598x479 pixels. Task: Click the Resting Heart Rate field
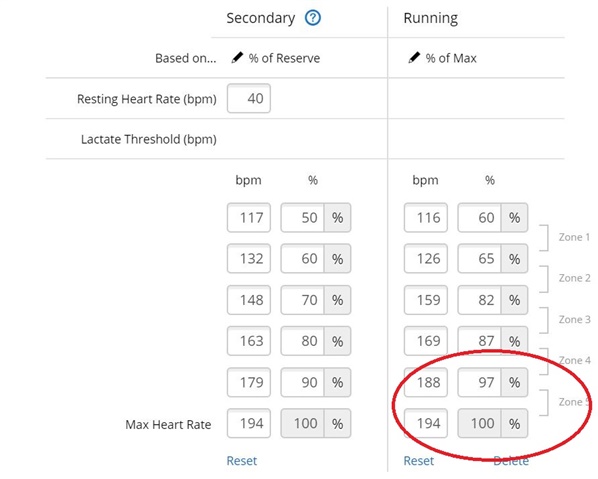[x=249, y=98]
